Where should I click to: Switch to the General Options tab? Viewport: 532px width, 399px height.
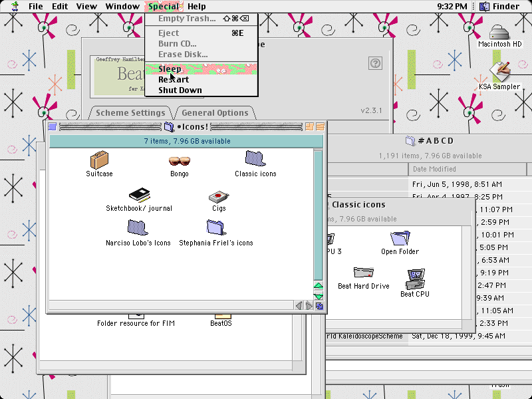pos(215,112)
